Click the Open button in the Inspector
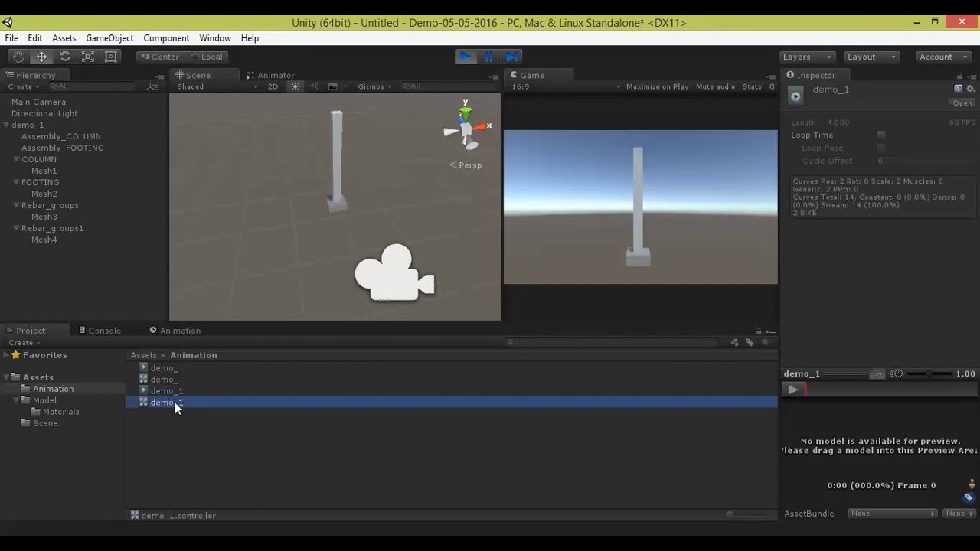Viewport: 980px width, 551px height. [x=962, y=103]
